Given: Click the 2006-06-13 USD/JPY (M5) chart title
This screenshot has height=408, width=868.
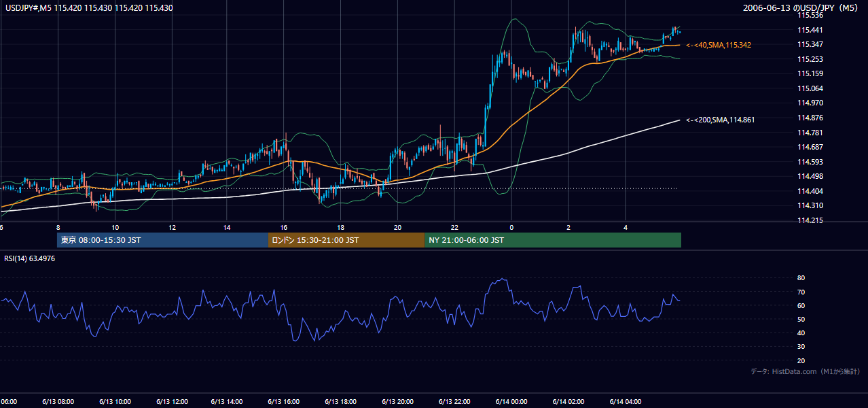Looking at the screenshot, I should coord(801,8).
